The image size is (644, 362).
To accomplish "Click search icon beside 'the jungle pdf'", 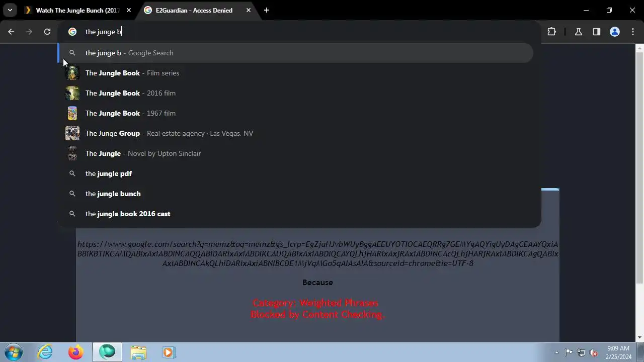I will point(72,173).
